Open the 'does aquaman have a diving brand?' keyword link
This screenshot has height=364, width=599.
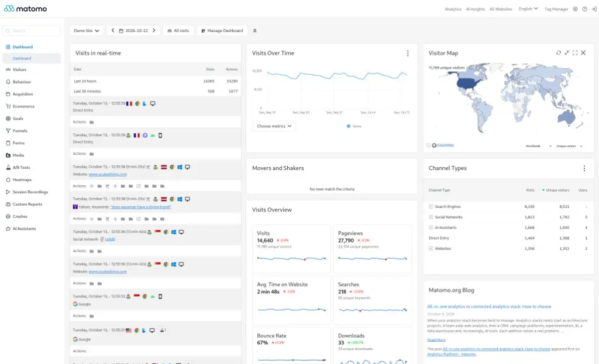(140, 207)
